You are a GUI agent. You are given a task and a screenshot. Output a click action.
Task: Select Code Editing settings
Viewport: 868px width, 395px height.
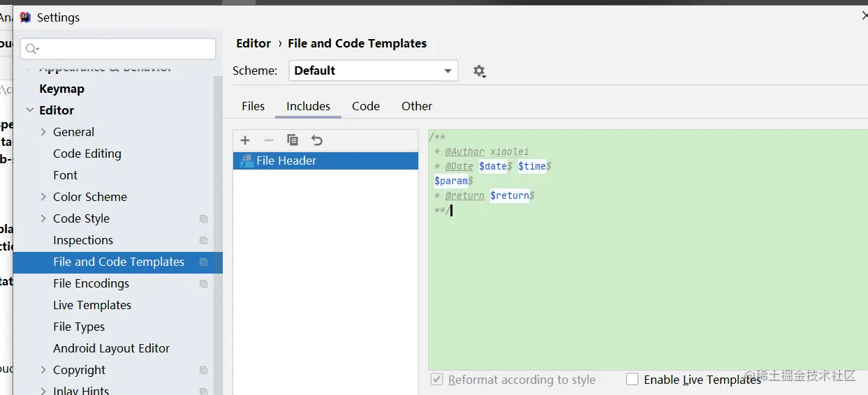[x=87, y=154]
